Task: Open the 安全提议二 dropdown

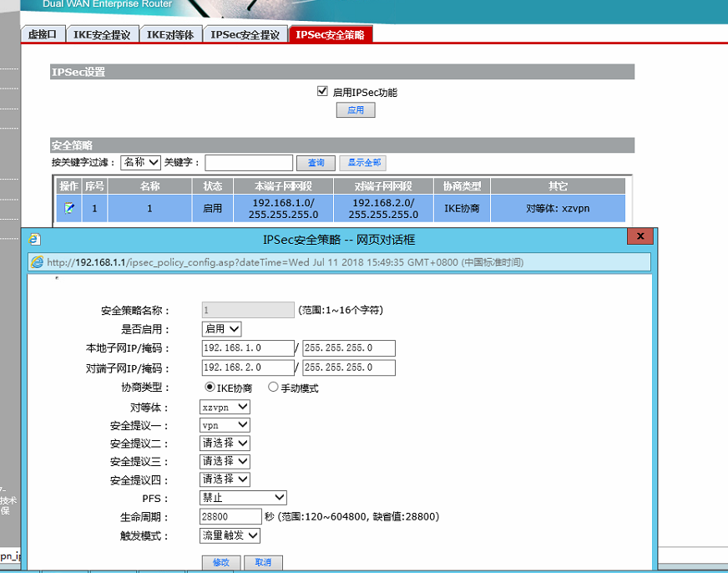Action: click(225, 444)
